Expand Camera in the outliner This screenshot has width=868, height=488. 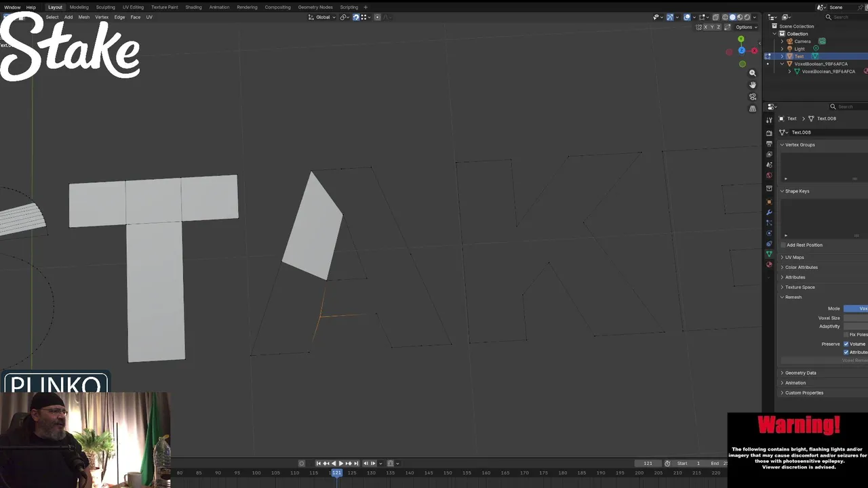[x=782, y=41]
